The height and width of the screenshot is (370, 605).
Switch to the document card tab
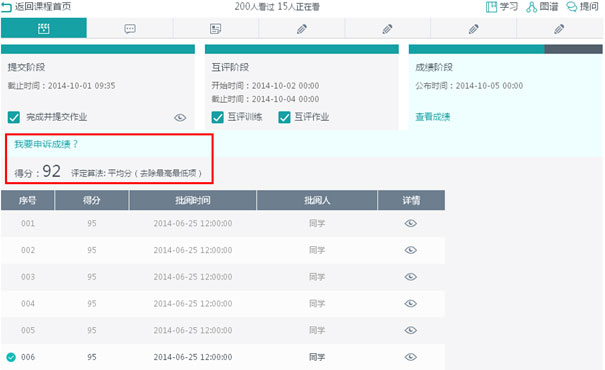(x=216, y=29)
